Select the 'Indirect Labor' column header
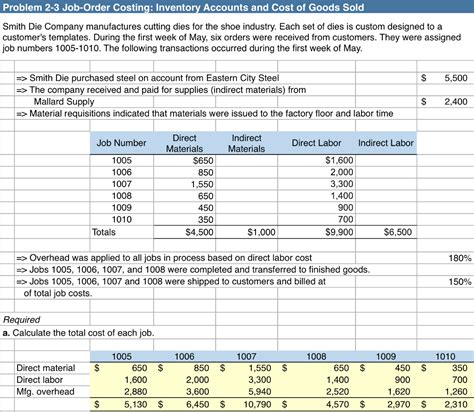Image resolution: width=474 pixels, height=412 pixels. coord(386,143)
